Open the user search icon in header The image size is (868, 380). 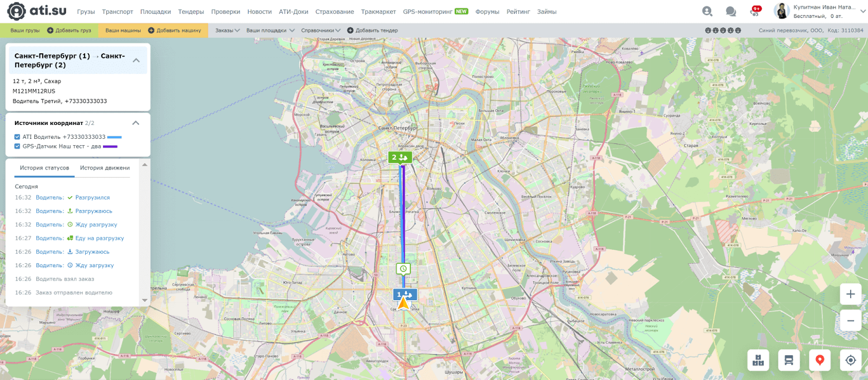(707, 11)
